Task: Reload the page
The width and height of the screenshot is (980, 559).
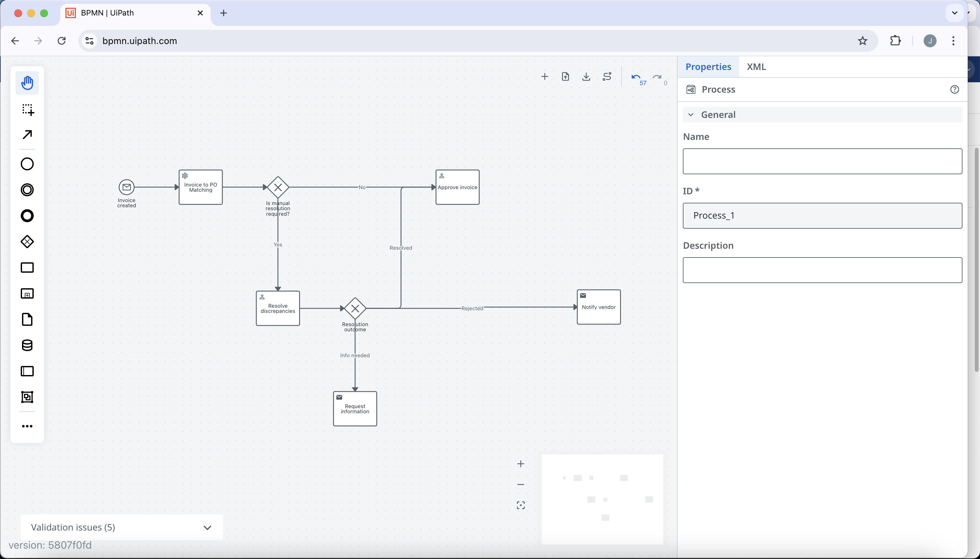Action: pyautogui.click(x=62, y=41)
